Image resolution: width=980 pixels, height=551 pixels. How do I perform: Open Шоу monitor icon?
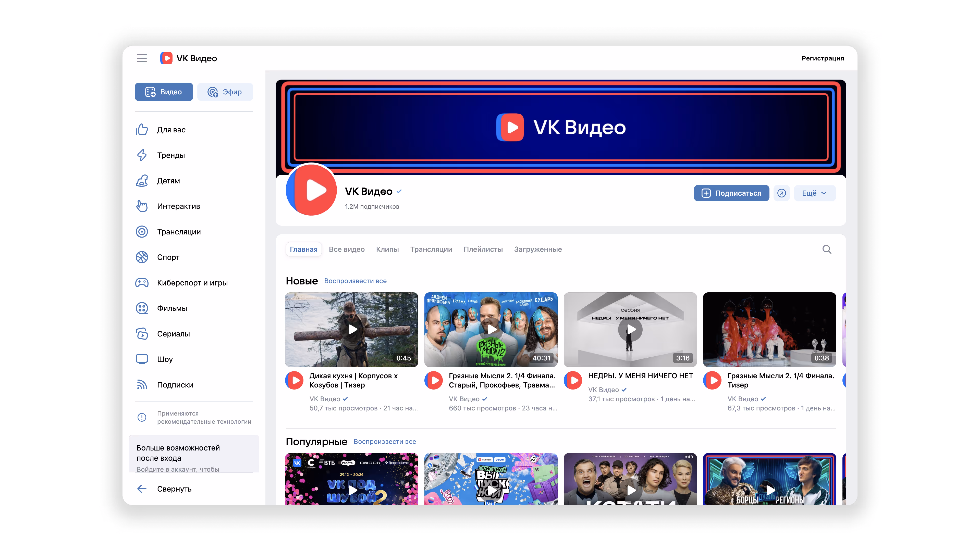[142, 359]
